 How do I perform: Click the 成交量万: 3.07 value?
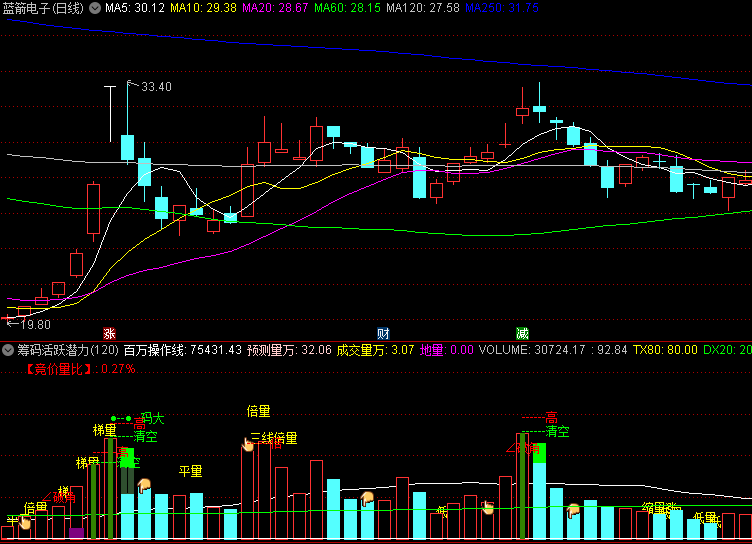pyautogui.click(x=375, y=350)
